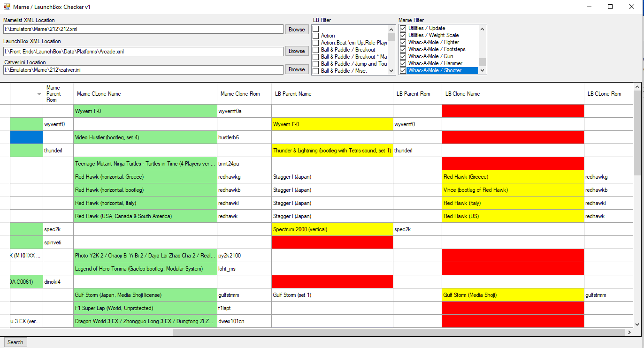The width and height of the screenshot is (644, 348).
Task: Select the 'Video Hustler (bootleg, set 4)' cell
Action: [x=145, y=137]
